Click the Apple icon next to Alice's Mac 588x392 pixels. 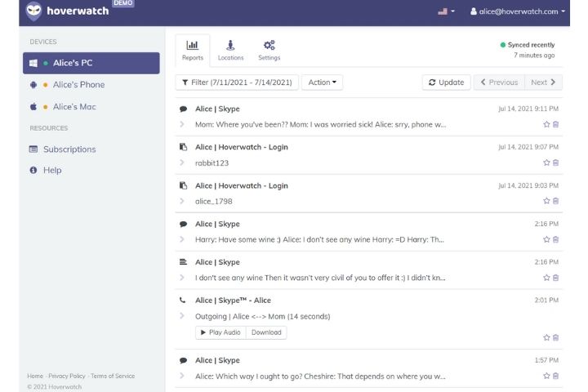[33, 106]
